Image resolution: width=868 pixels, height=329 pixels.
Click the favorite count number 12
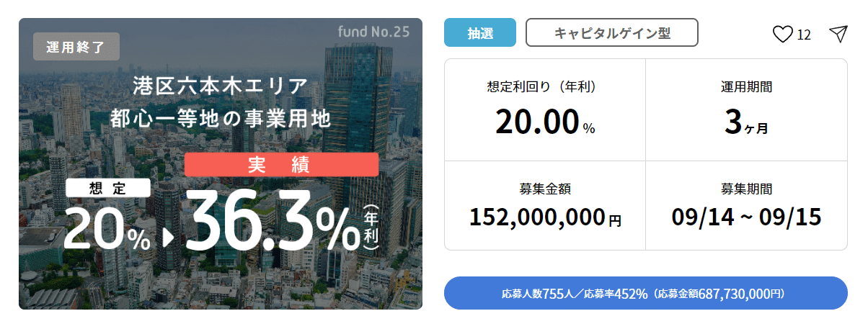tap(804, 35)
